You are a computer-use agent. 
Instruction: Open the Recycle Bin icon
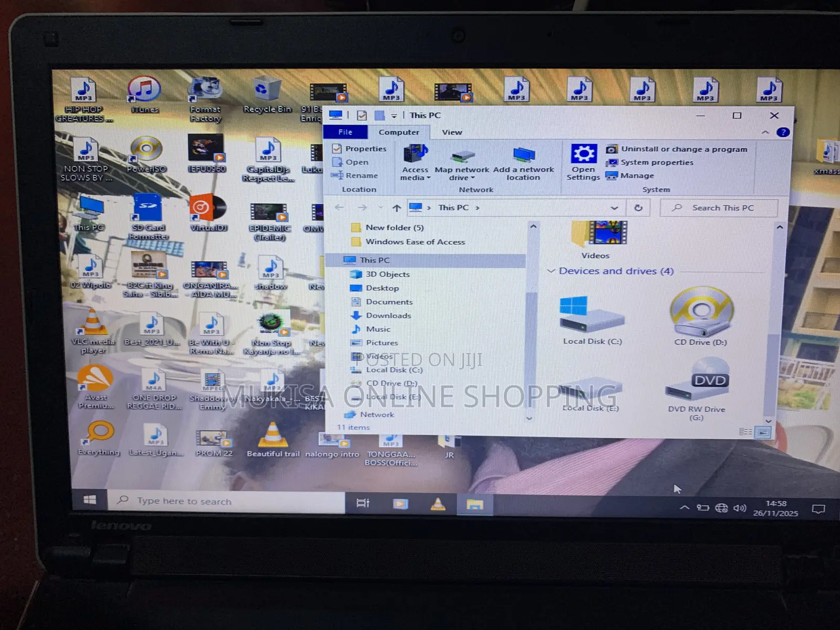tap(267, 95)
